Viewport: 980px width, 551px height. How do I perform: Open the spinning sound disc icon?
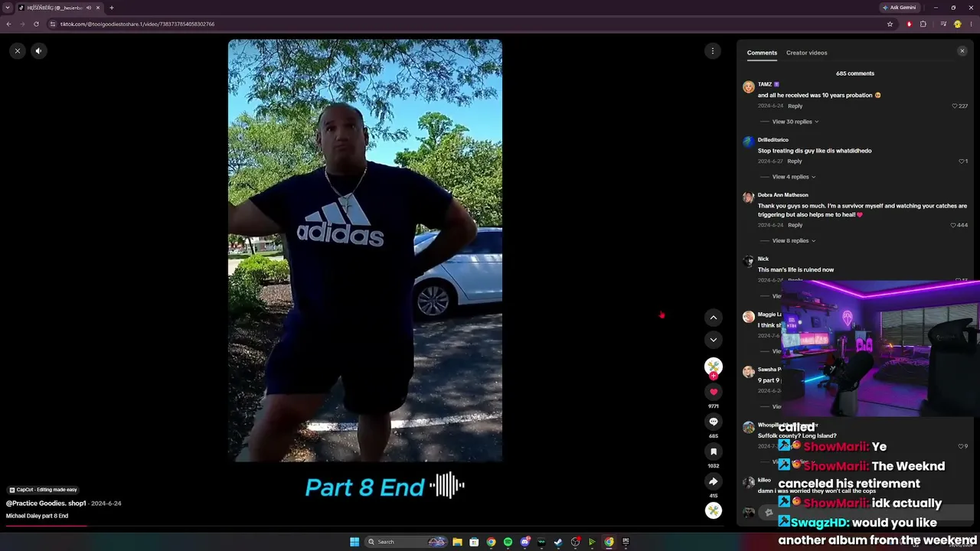pos(714,510)
